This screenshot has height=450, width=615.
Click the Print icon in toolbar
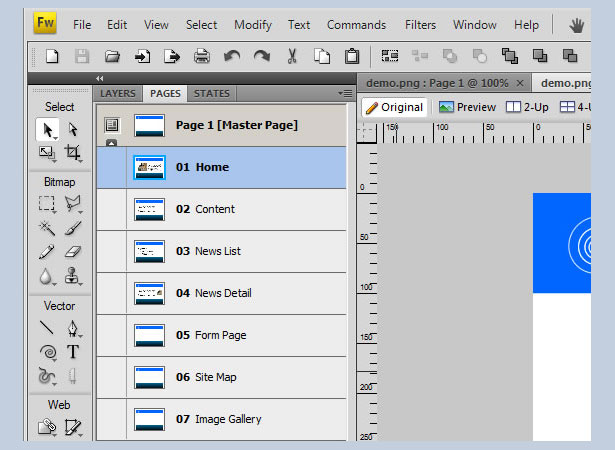[202, 56]
